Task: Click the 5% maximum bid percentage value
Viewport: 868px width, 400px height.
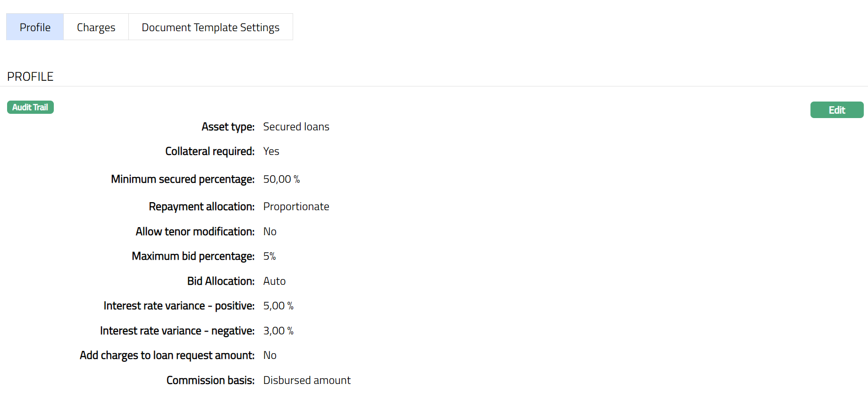Action: [270, 256]
